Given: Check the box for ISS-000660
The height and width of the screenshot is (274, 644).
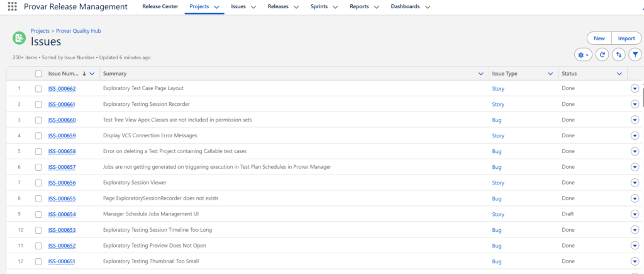Looking at the screenshot, I should pyautogui.click(x=38, y=120).
